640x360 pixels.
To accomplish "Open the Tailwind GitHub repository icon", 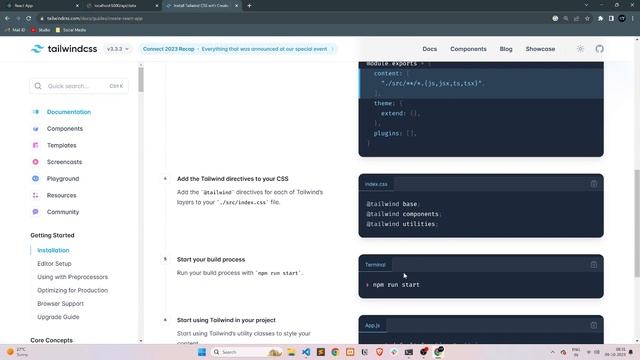I will 599,49.
